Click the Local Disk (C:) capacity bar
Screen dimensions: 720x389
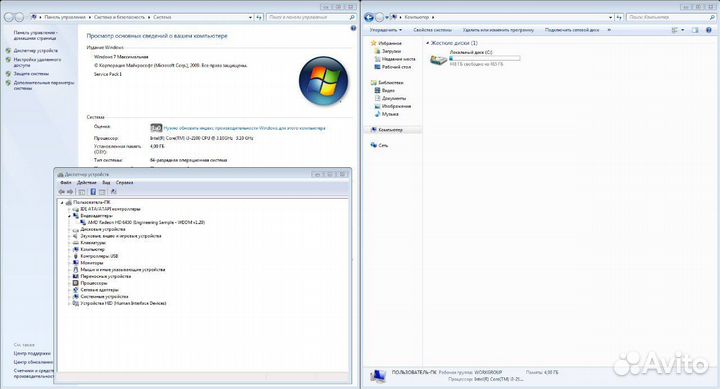pyautogui.click(x=485, y=58)
